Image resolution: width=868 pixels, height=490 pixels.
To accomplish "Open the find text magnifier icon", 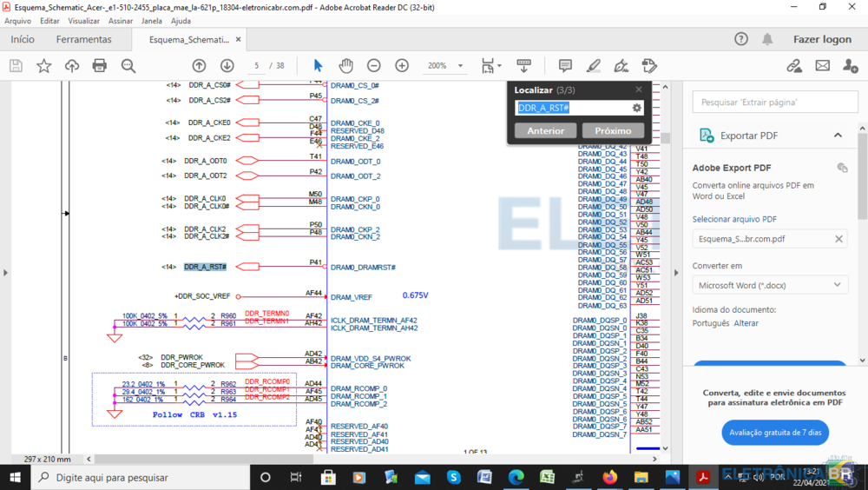I will point(128,66).
